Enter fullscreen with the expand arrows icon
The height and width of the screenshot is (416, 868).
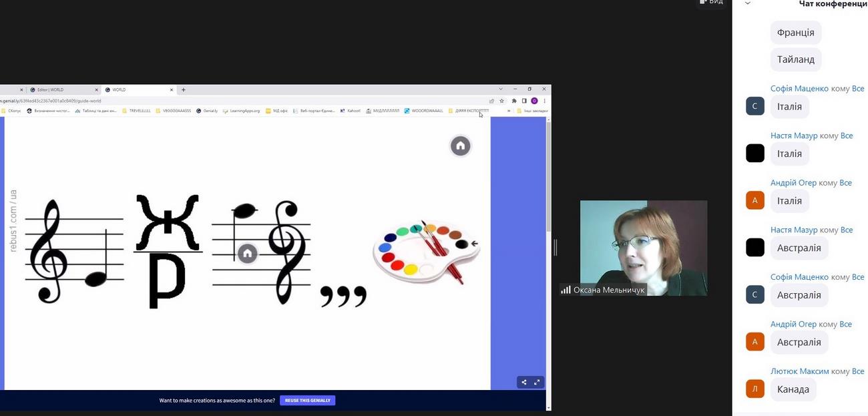pyautogui.click(x=537, y=383)
